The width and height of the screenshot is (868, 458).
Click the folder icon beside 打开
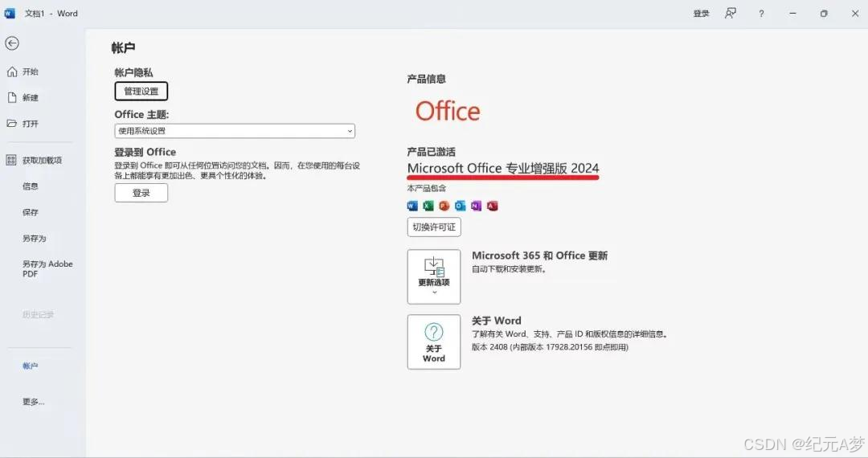11,124
